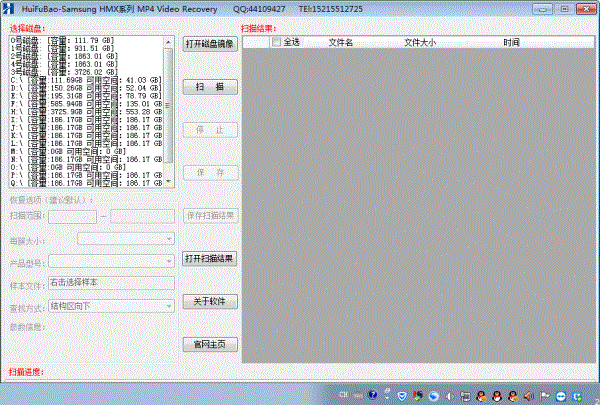Image resolution: width=600 pixels, height=405 pixels.
Task: Select disk 1号磁盘 with 931.51 GB capacity
Action: (x=87, y=48)
